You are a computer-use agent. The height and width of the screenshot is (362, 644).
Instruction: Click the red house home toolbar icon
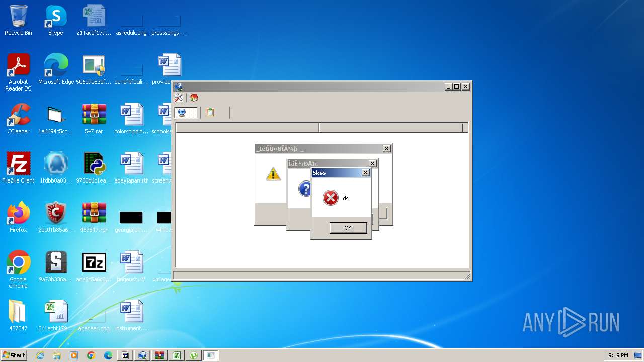click(x=194, y=98)
